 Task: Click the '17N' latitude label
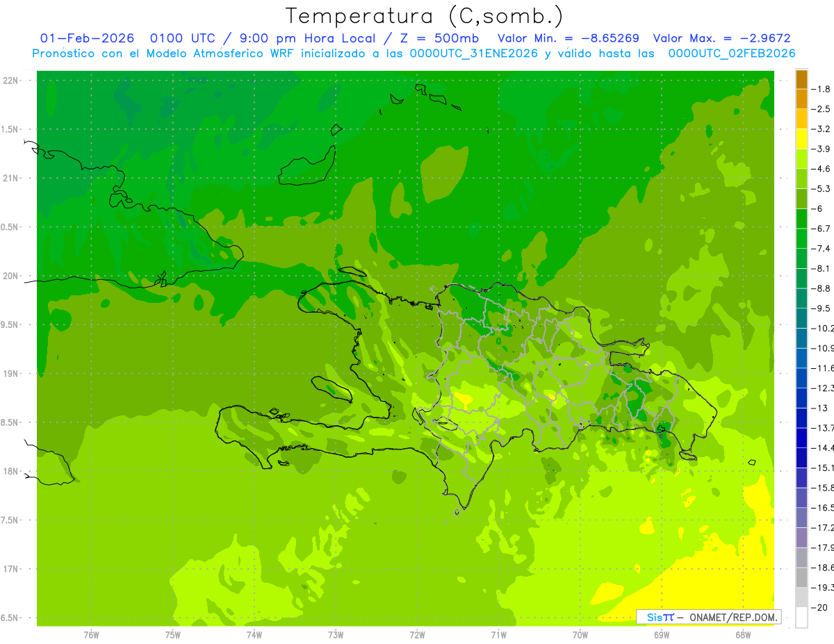(12, 569)
